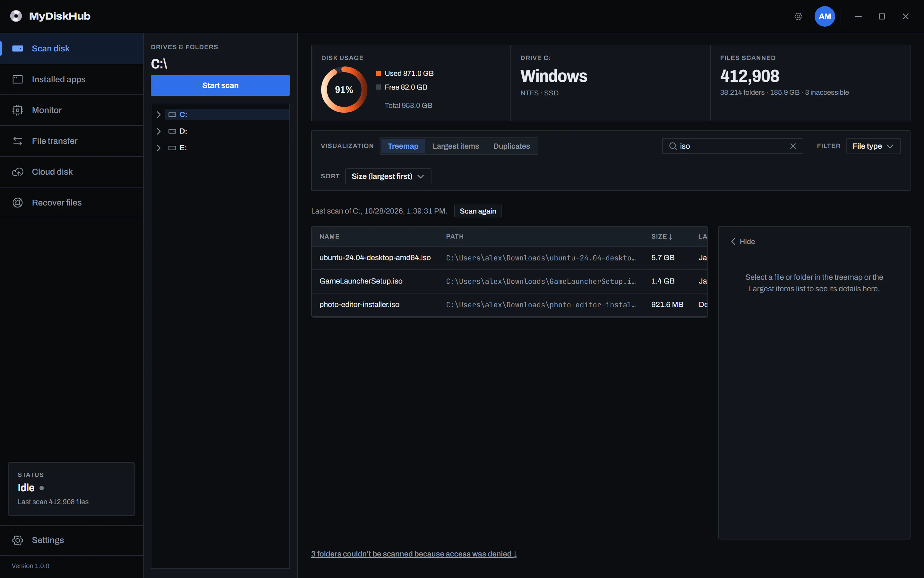Viewport: 924px width, 578px height.
Task: Open Monitor in sidebar
Action: point(72,110)
